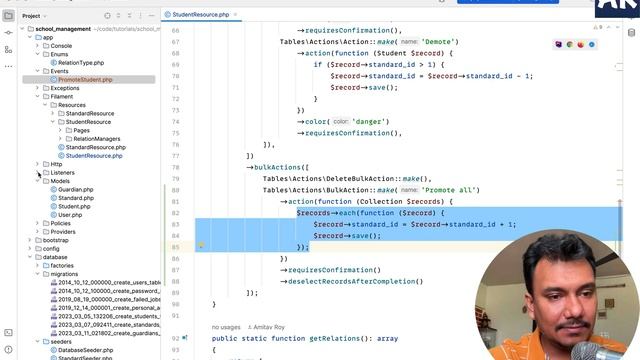The height and width of the screenshot is (360, 640).
Task: Open file in Safari browser icon
Action: (x=591, y=44)
